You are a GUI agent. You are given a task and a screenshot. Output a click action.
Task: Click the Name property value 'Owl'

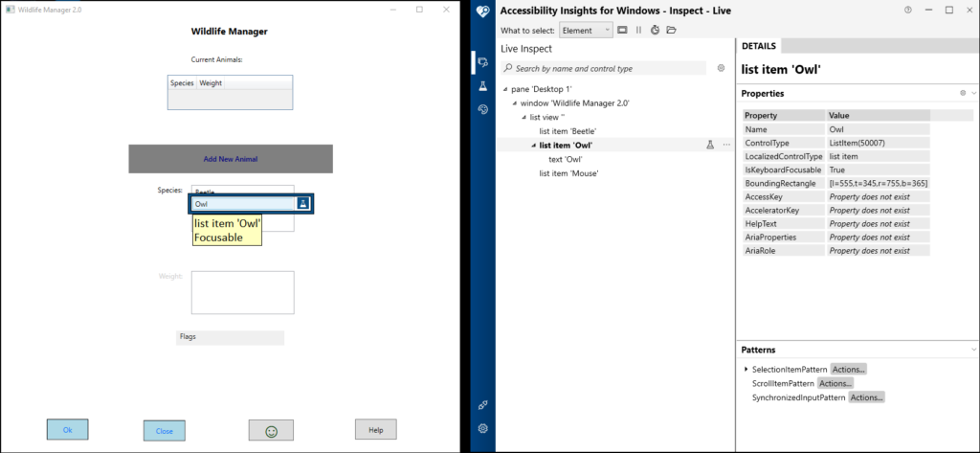tap(879, 129)
